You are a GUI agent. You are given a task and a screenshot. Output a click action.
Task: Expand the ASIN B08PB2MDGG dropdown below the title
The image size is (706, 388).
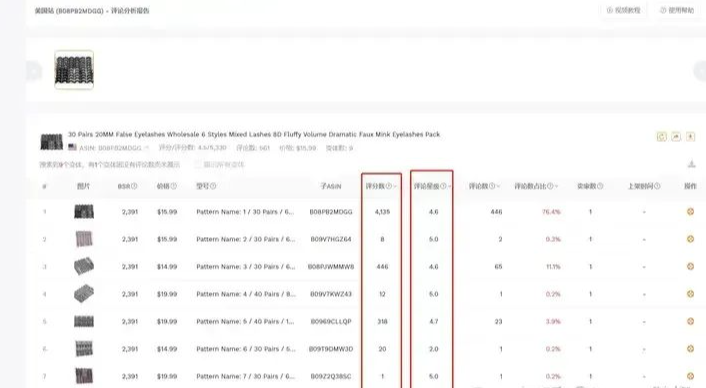[146, 148]
